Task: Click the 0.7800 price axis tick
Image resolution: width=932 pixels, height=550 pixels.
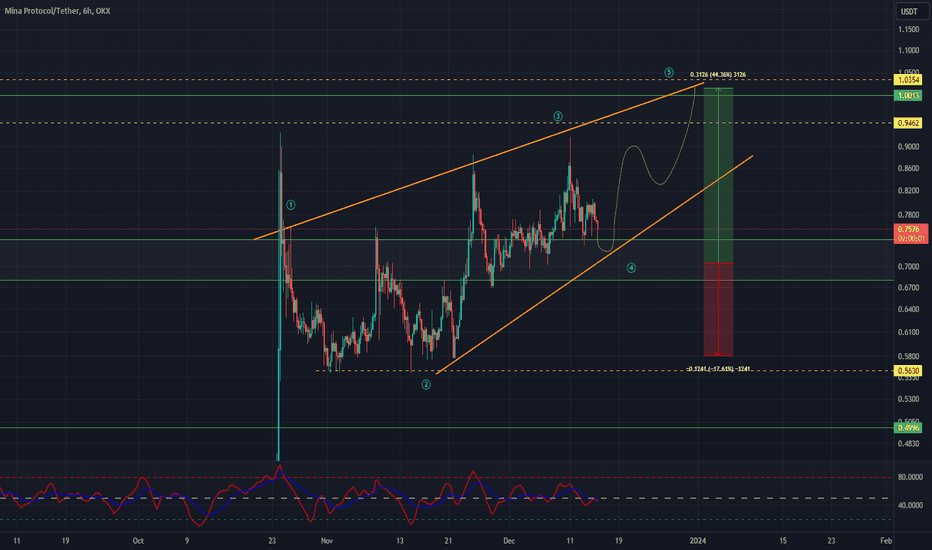Action: tap(909, 215)
